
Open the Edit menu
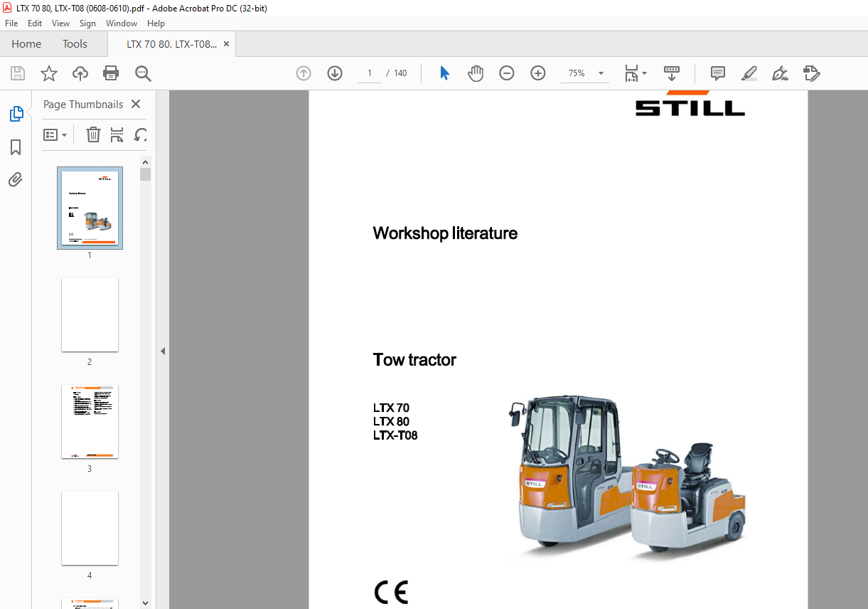[x=35, y=23]
